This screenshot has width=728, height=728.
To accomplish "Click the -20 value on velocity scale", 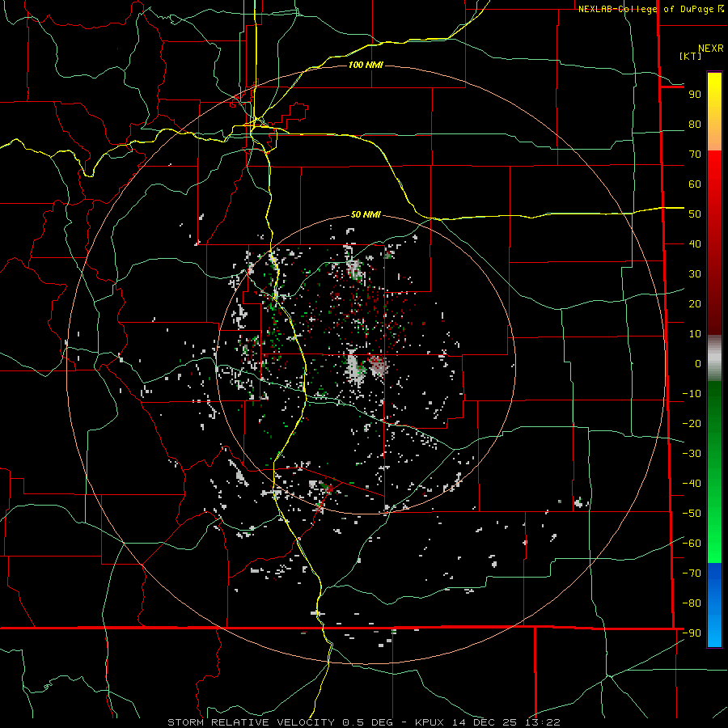I will click(x=692, y=424).
